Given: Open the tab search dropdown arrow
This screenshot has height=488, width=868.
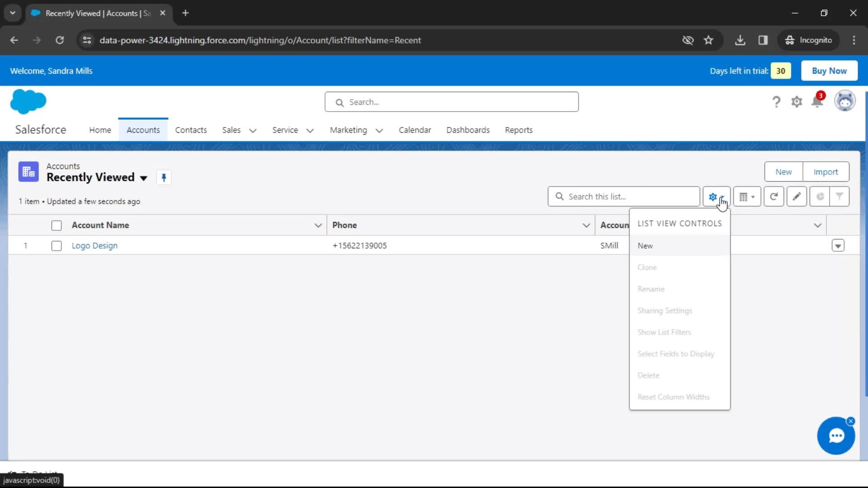Looking at the screenshot, I should [13, 13].
